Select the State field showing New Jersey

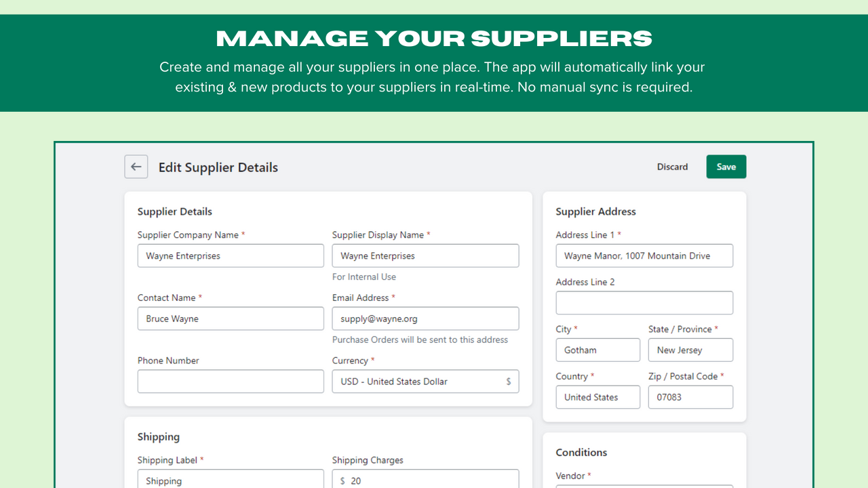pyautogui.click(x=690, y=350)
